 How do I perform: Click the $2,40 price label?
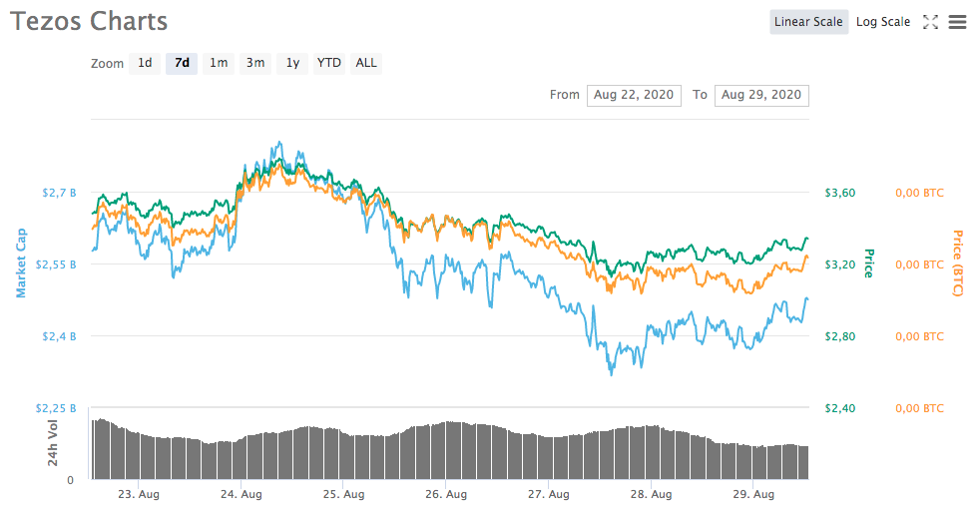(x=840, y=408)
